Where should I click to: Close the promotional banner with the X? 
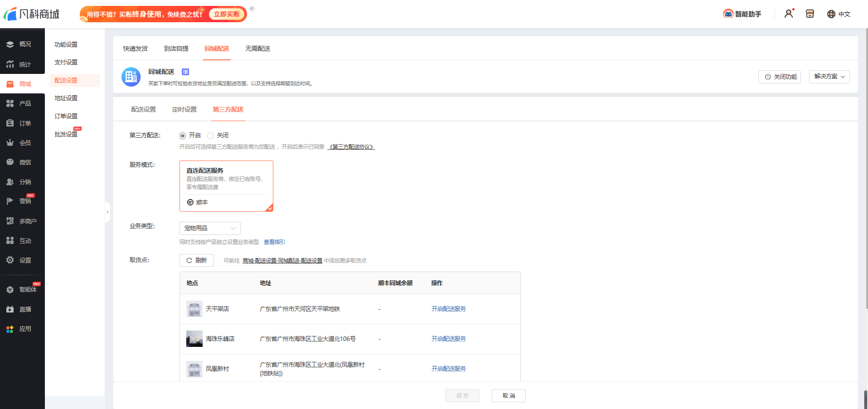252,8
